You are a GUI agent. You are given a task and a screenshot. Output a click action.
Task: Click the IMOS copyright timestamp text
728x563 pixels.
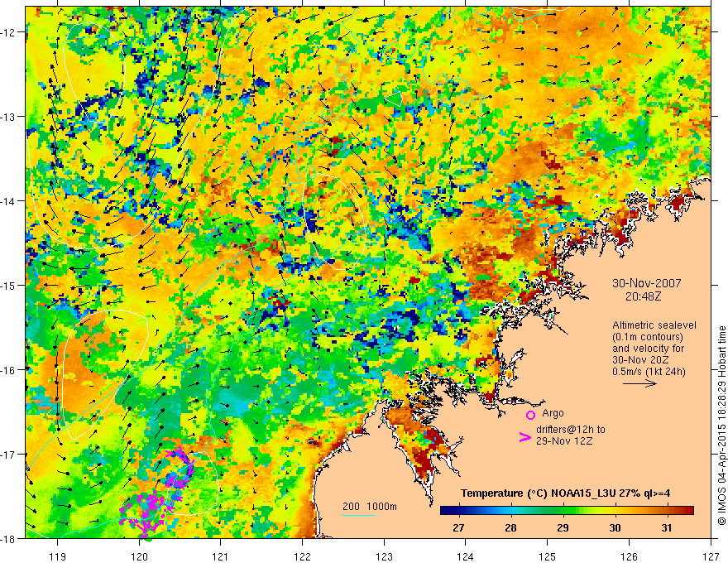pos(722,426)
